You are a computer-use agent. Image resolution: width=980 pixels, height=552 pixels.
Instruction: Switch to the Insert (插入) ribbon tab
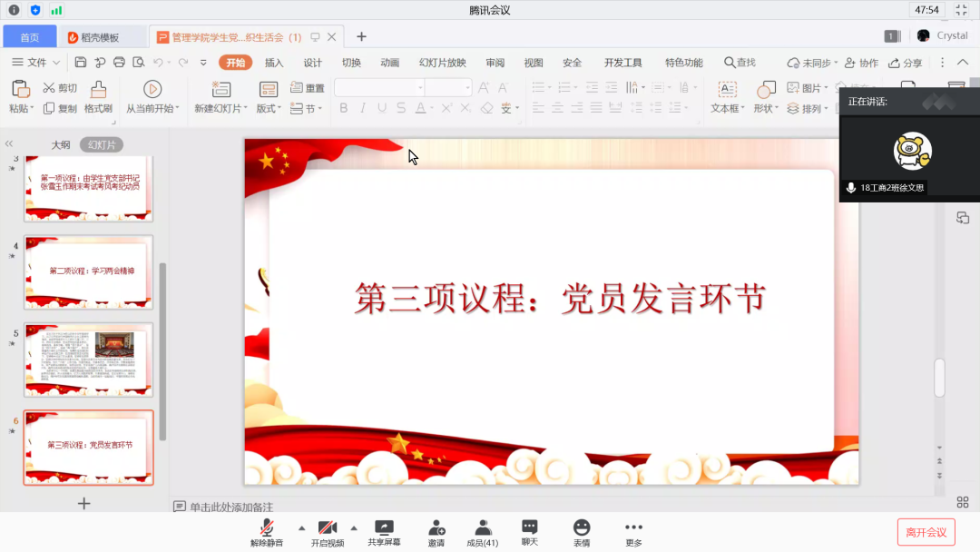tap(274, 63)
